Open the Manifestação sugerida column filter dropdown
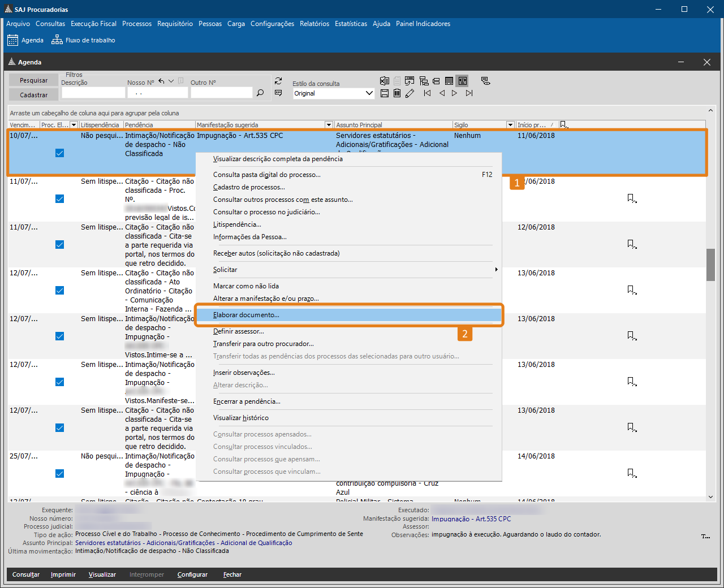724x588 pixels. click(x=329, y=125)
